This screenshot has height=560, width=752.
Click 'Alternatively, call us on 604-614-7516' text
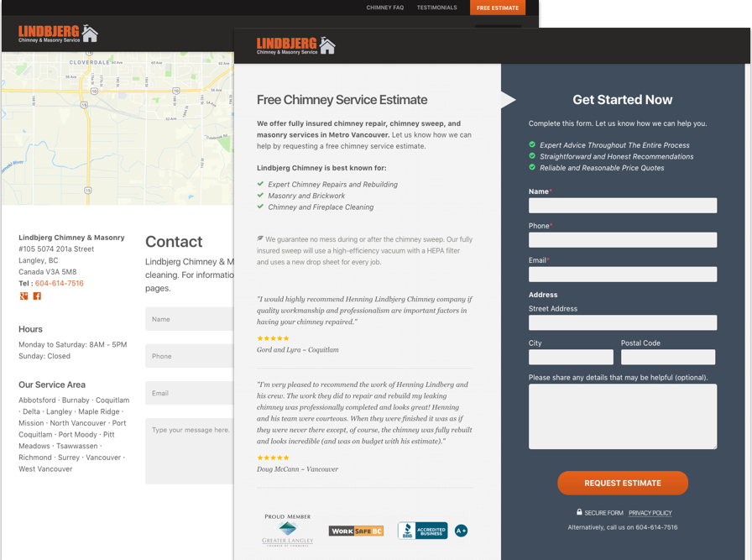(623, 527)
